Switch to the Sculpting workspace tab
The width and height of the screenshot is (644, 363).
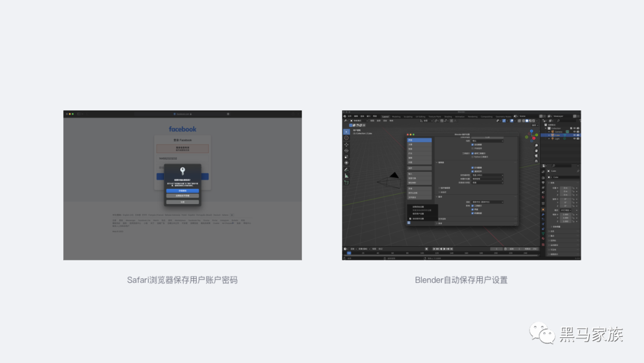[408, 117]
